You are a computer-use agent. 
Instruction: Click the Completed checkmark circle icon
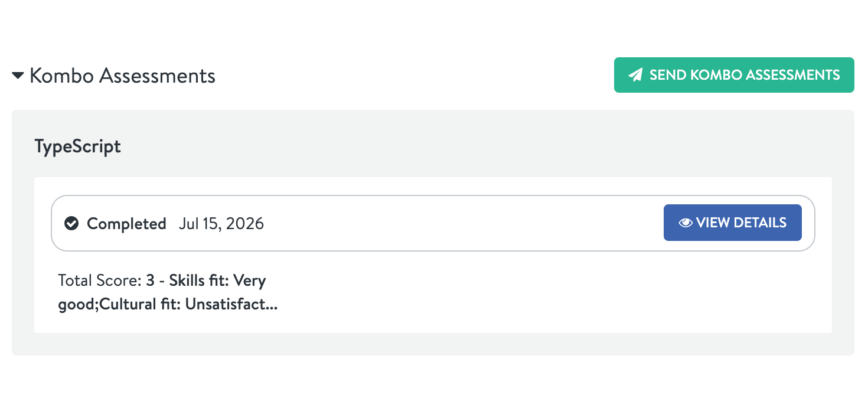tap(71, 223)
